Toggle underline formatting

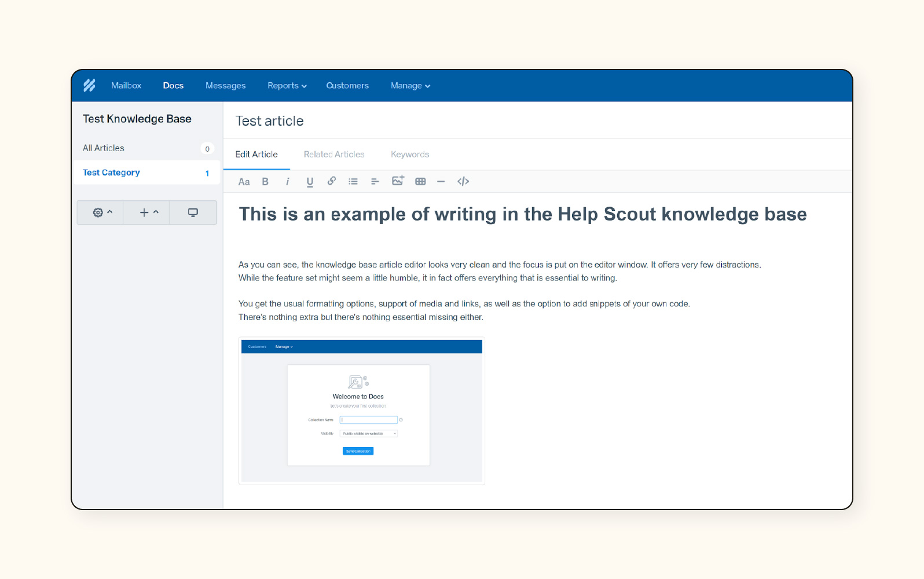tap(310, 182)
